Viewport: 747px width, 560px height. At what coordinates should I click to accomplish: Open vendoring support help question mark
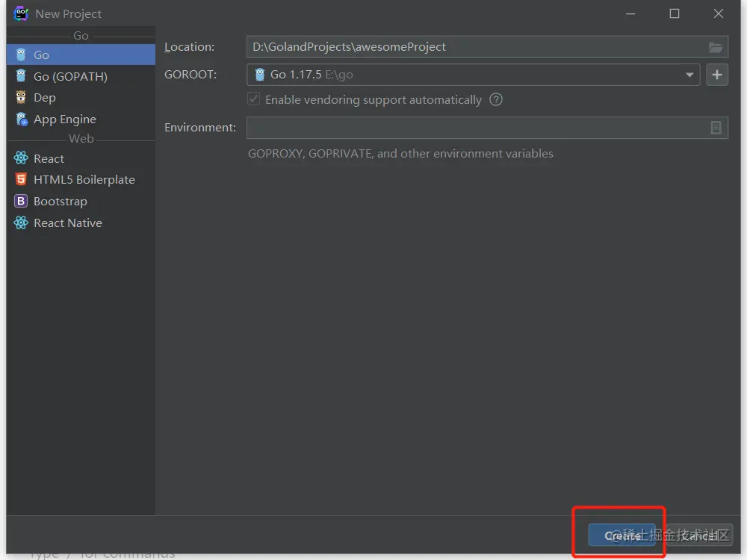click(x=496, y=99)
